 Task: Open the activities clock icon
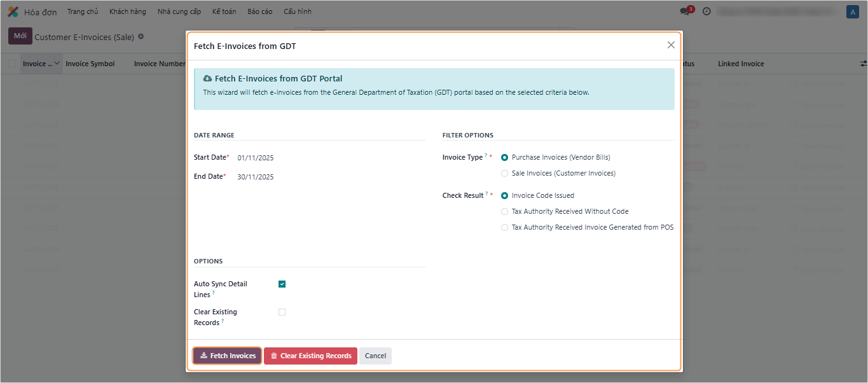click(706, 11)
